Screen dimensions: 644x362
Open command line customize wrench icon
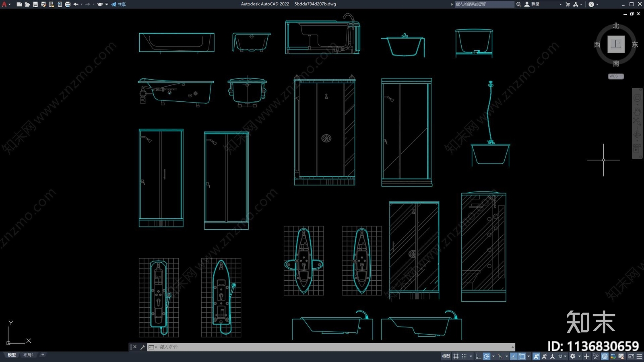(x=142, y=347)
